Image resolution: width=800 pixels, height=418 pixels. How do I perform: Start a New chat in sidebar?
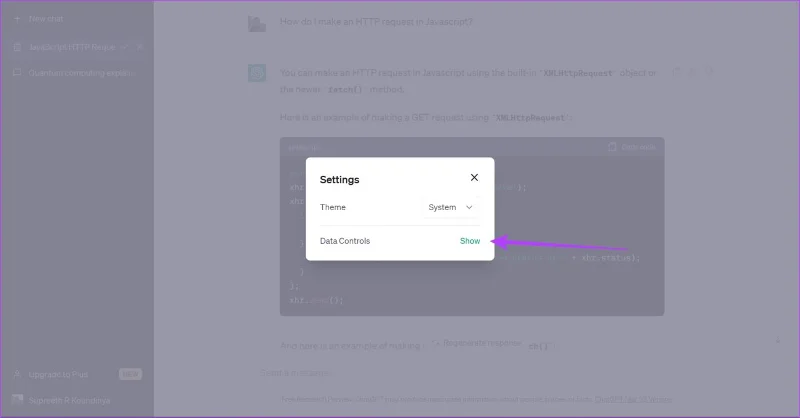coord(46,19)
